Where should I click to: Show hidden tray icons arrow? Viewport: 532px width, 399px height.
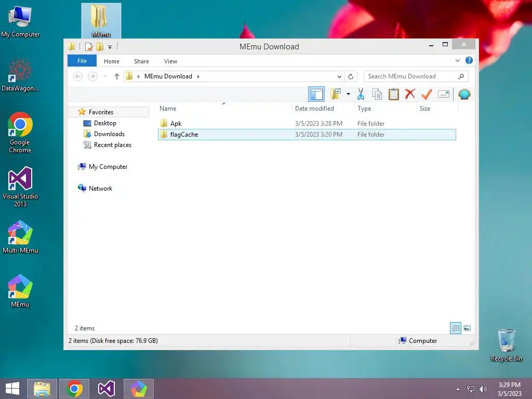click(x=458, y=389)
